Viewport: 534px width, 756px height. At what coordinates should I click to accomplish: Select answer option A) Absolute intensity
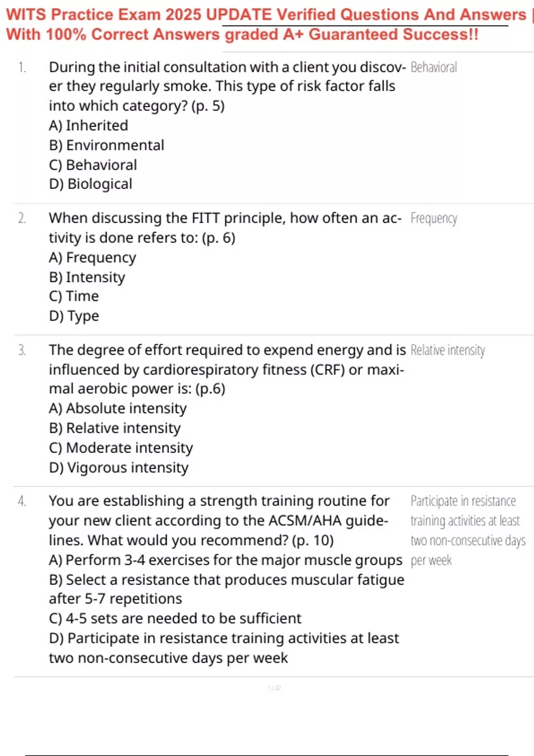point(118,408)
